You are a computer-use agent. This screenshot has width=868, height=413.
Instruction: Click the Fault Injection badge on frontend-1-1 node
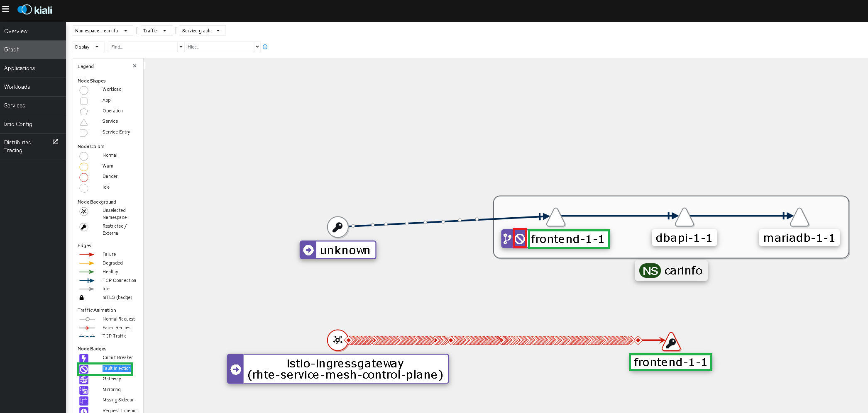click(x=520, y=238)
